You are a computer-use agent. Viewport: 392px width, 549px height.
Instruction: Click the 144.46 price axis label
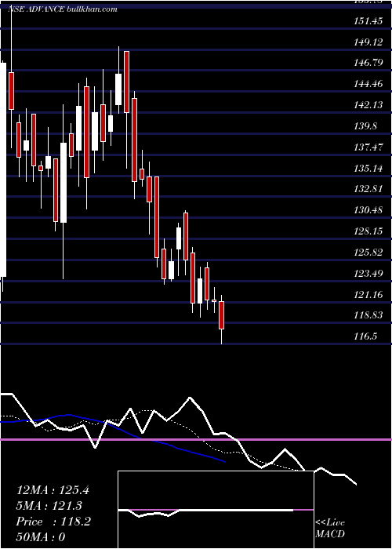pyautogui.click(x=368, y=84)
